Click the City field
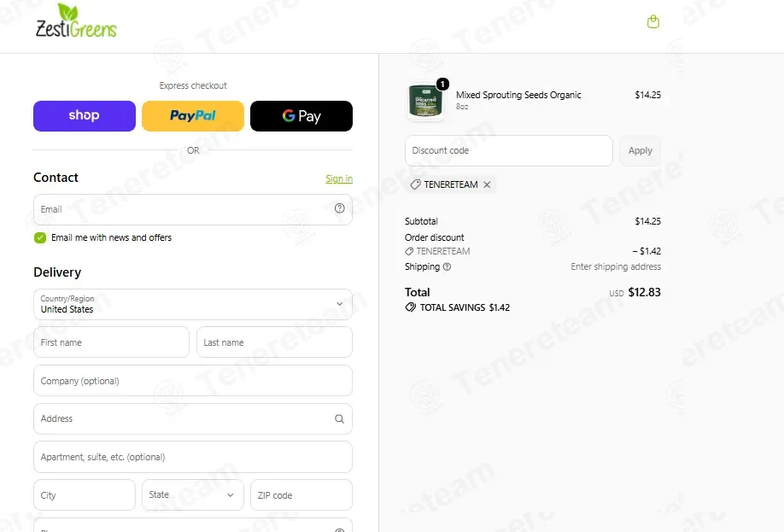784x532 pixels. pos(85,495)
